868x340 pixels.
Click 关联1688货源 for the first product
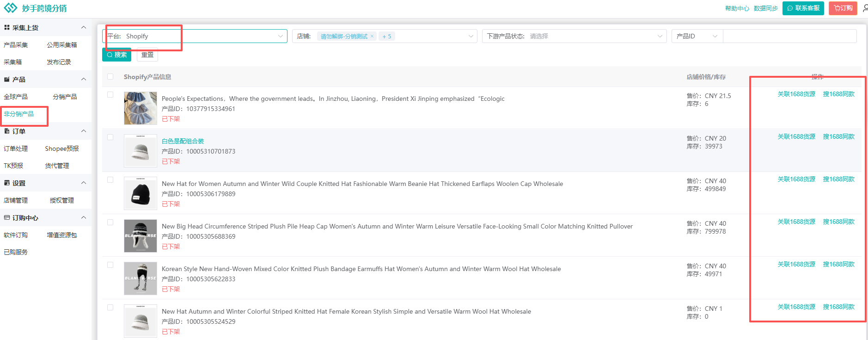pos(796,94)
